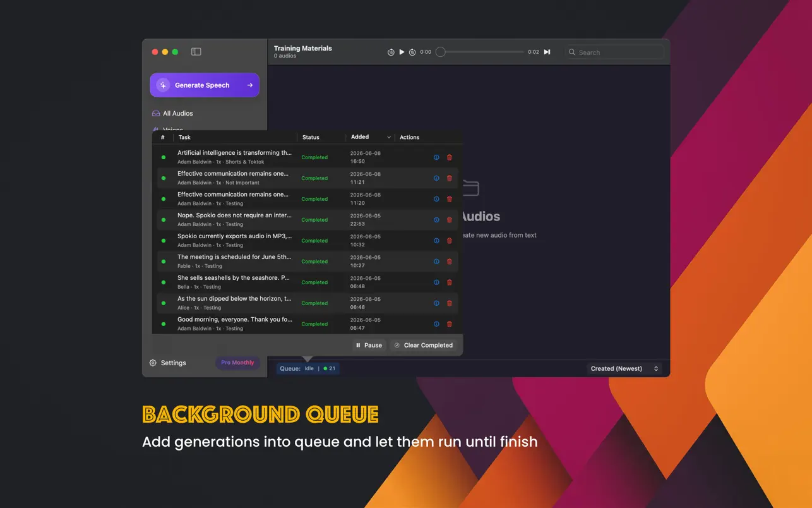Click the Training Materials title
Screen dimensions: 812x508
tap(303, 48)
